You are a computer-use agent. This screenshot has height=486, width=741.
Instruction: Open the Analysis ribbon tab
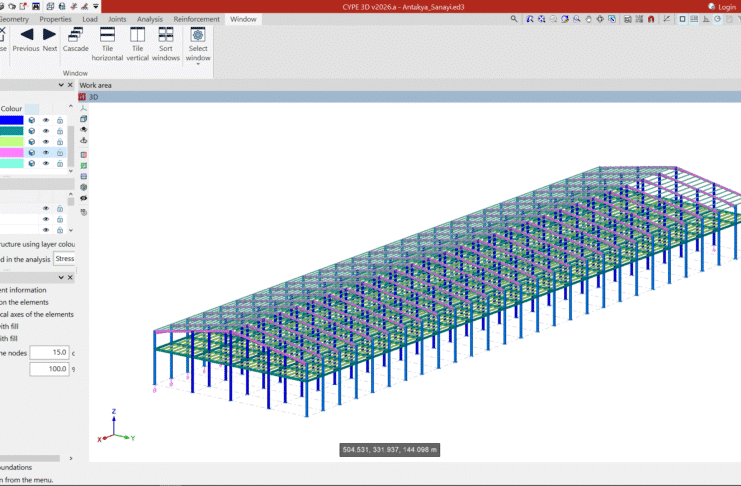[150, 19]
